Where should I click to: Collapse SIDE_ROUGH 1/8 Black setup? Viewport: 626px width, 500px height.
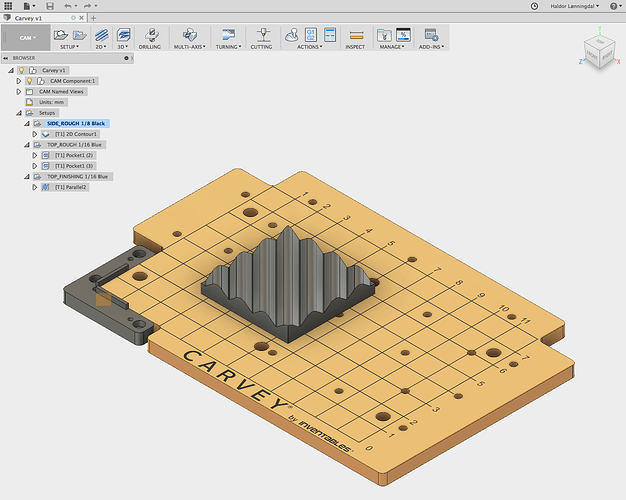pyautogui.click(x=27, y=124)
